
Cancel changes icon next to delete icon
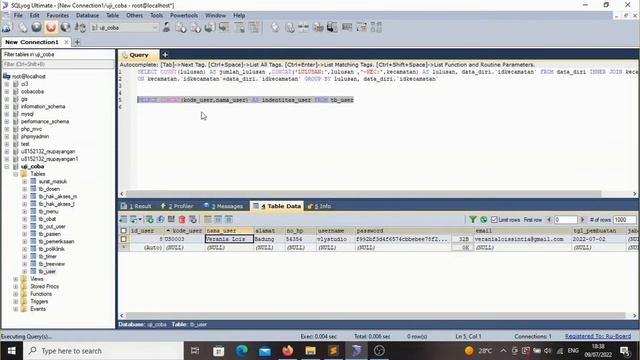pos(193,220)
